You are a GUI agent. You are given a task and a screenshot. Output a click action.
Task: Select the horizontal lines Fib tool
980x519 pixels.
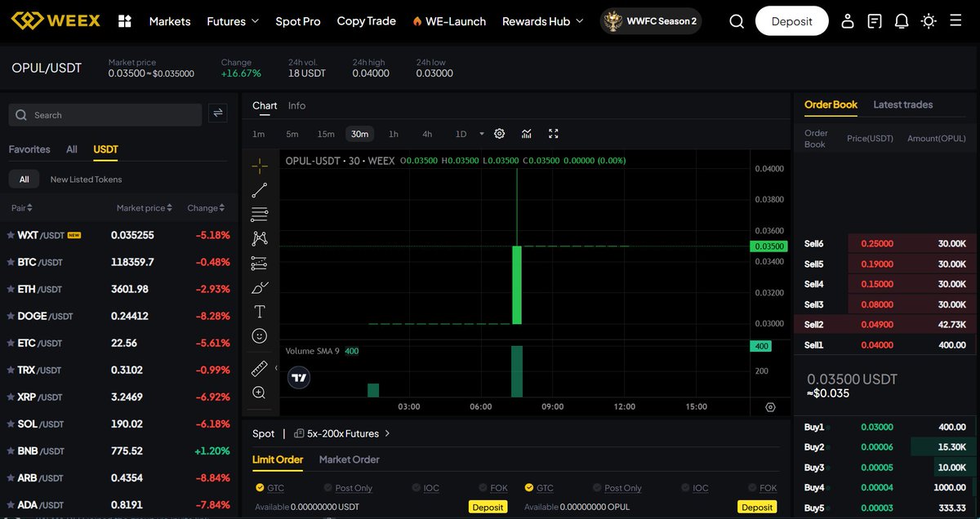click(260, 215)
